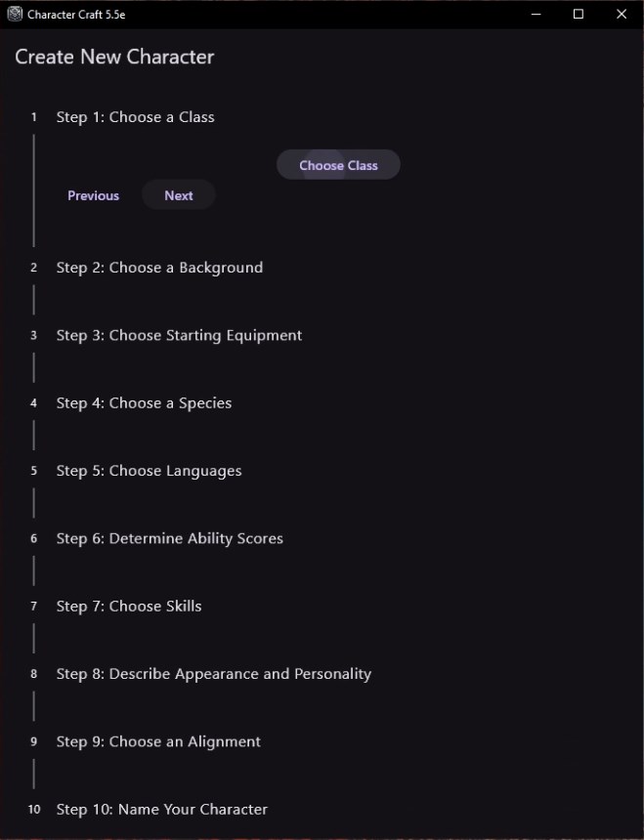Click the Choose Class button
644x840 pixels.
338,164
